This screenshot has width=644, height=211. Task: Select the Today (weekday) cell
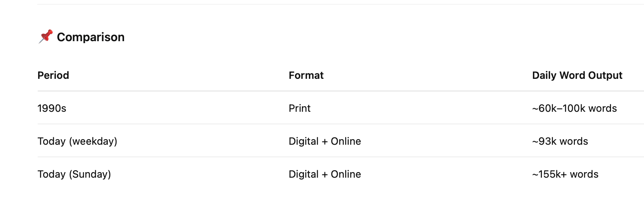[77, 141]
